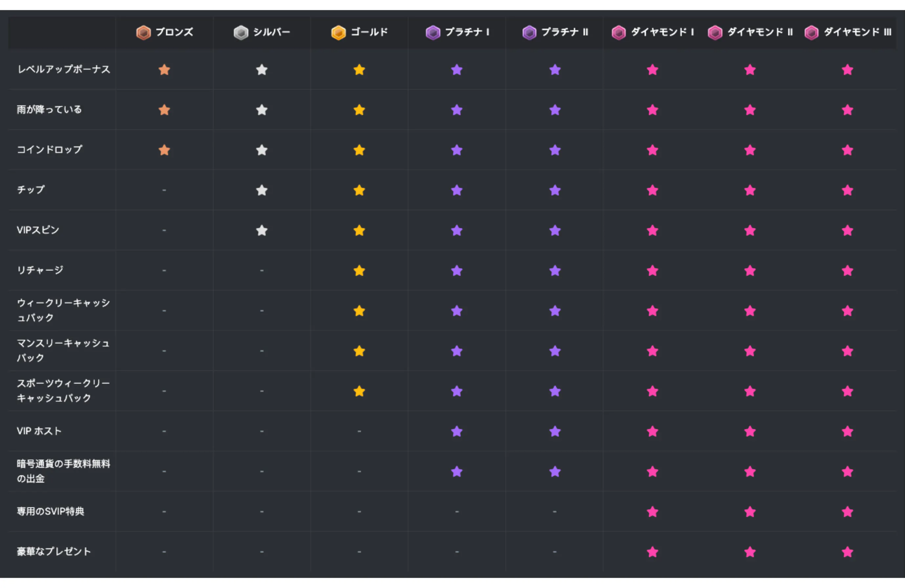
Task: Select the ゴールド column header text
Action: [x=369, y=32]
